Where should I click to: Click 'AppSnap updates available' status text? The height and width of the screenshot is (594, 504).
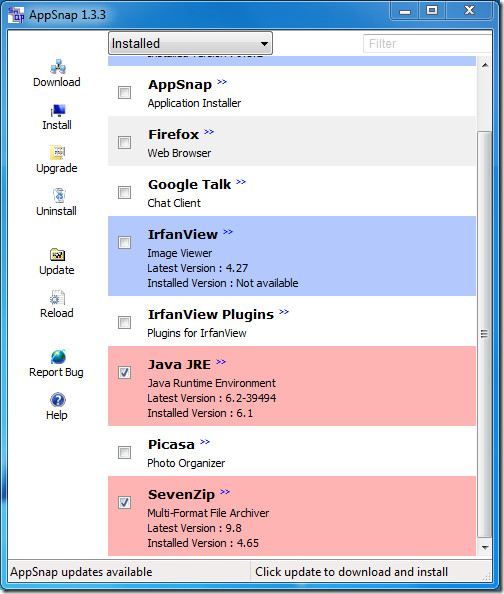click(x=81, y=572)
